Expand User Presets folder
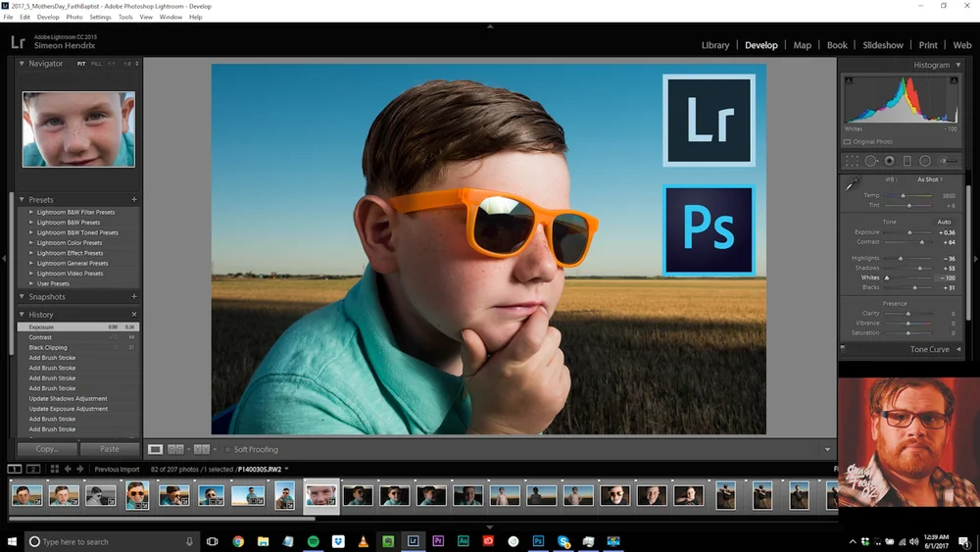Image resolution: width=980 pixels, height=552 pixels. pos(31,283)
